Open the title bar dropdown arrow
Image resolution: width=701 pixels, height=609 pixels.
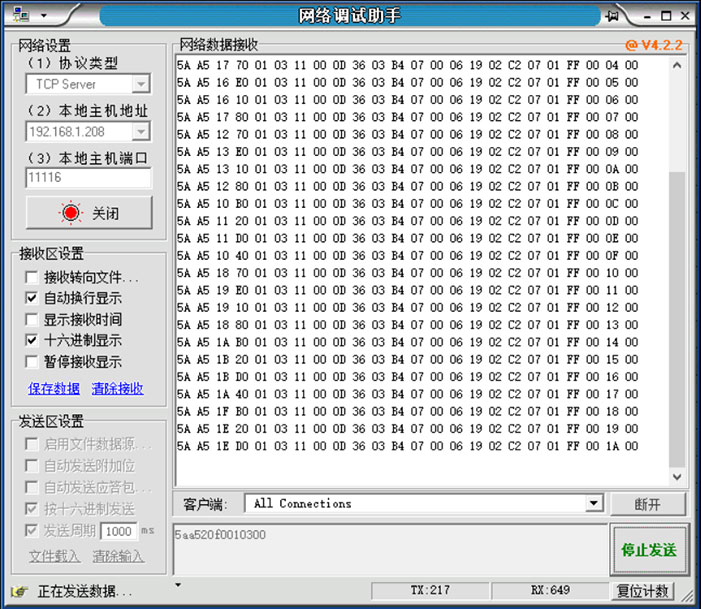[44, 15]
